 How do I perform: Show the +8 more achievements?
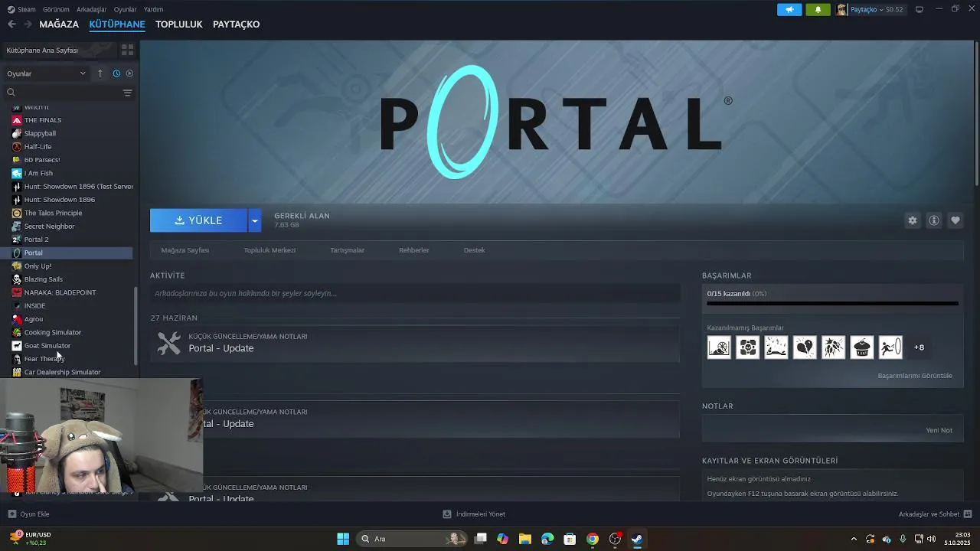tap(919, 347)
